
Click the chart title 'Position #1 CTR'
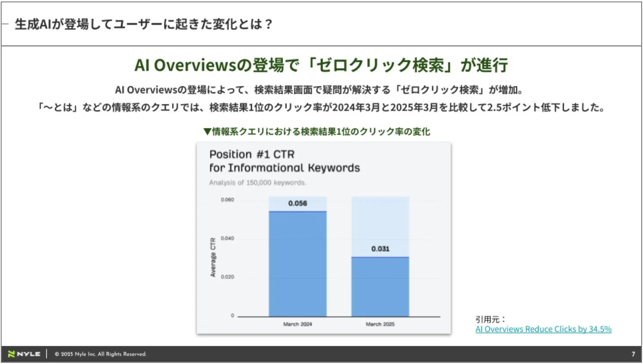pos(252,154)
